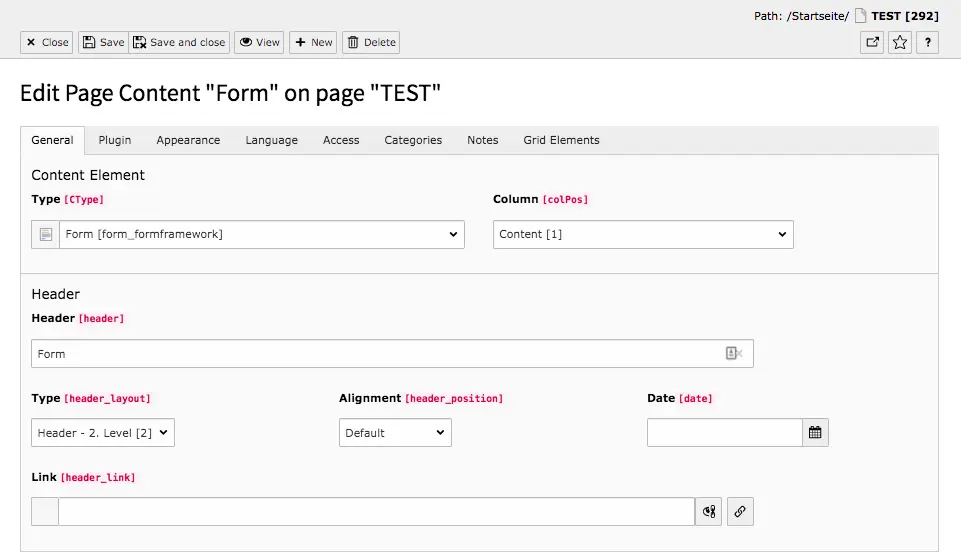Switch to Grid Elements tab
Viewport: 961px width, 557px height.
561,140
